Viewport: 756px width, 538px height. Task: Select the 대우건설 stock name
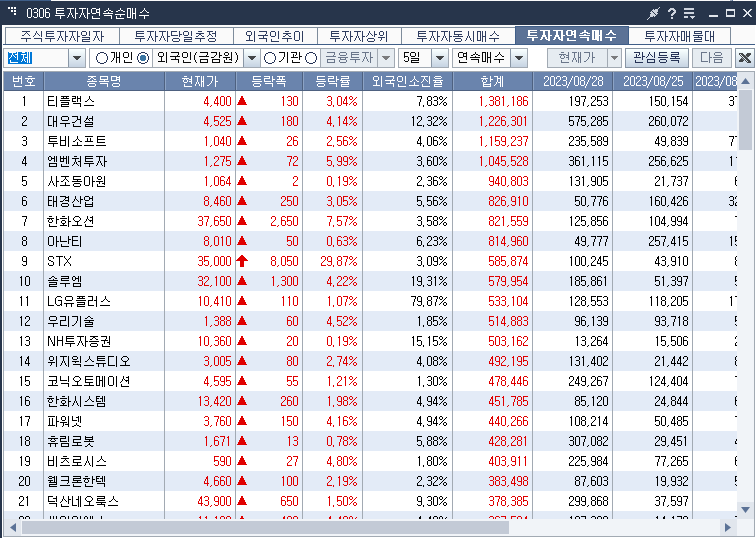pyautogui.click(x=70, y=121)
